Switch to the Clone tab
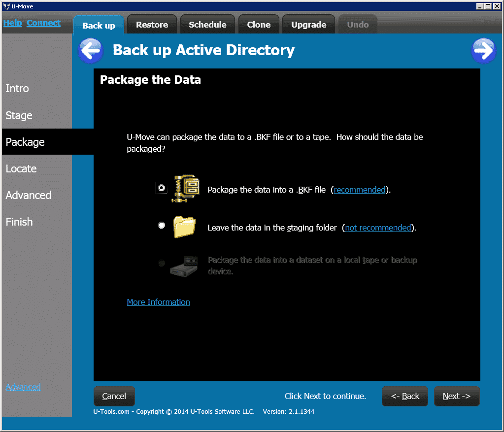 click(259, 25)
